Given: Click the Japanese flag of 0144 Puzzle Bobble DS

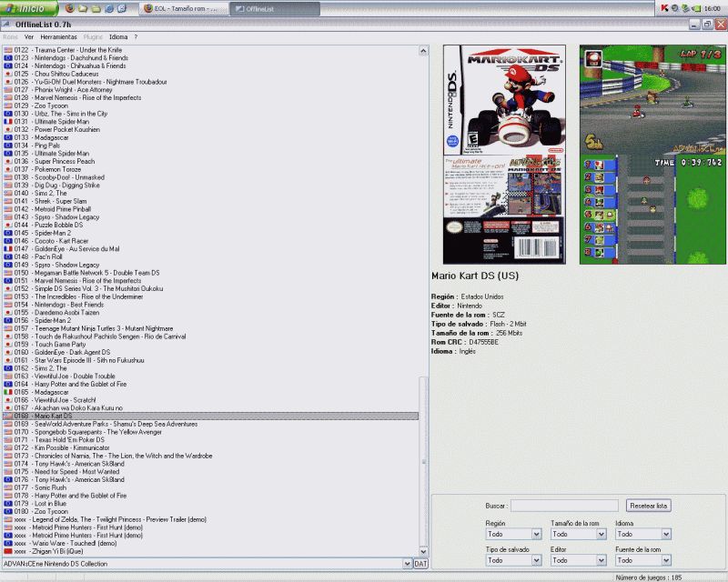Looking at the screenshot, I should pyautogui.click(x=8, y=226).
